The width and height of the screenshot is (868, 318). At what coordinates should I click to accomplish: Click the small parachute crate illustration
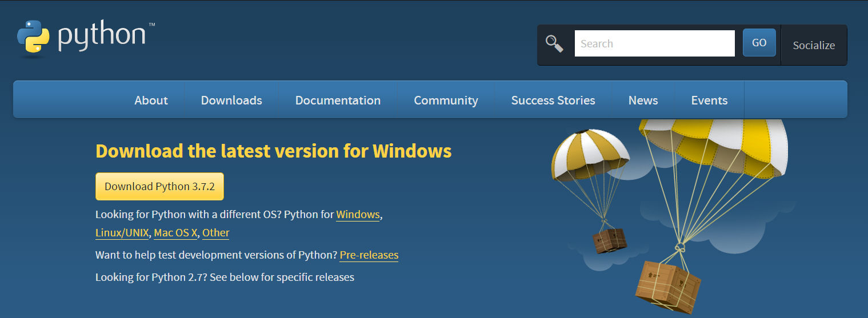tap(608, 240)
